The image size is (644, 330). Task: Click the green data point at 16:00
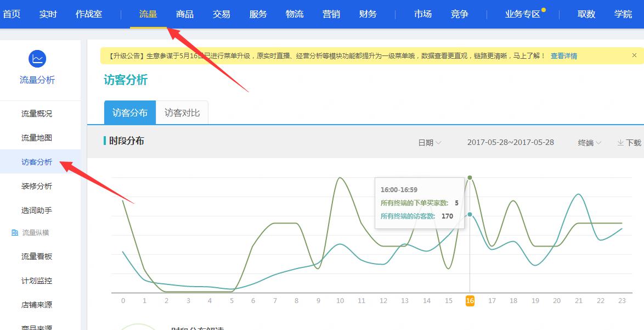[470, 177]
